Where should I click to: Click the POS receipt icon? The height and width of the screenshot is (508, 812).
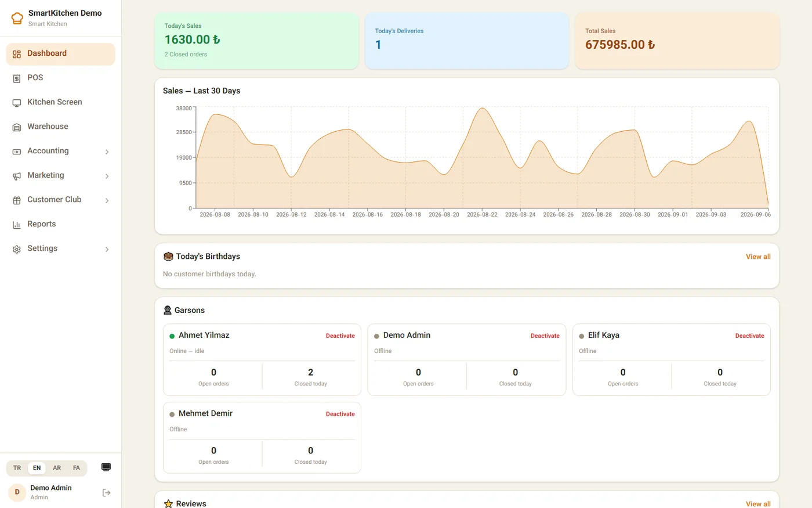[17, 78]
